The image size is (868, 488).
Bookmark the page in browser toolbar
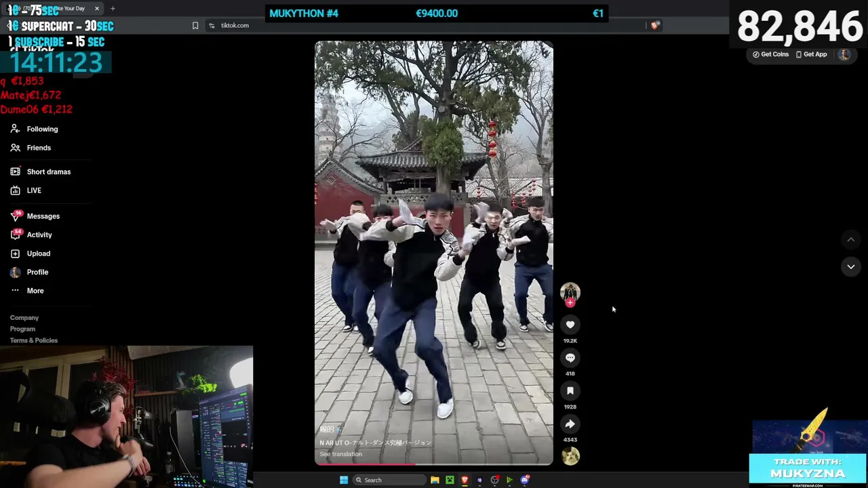pyautogui.click(x=195, y=26)
